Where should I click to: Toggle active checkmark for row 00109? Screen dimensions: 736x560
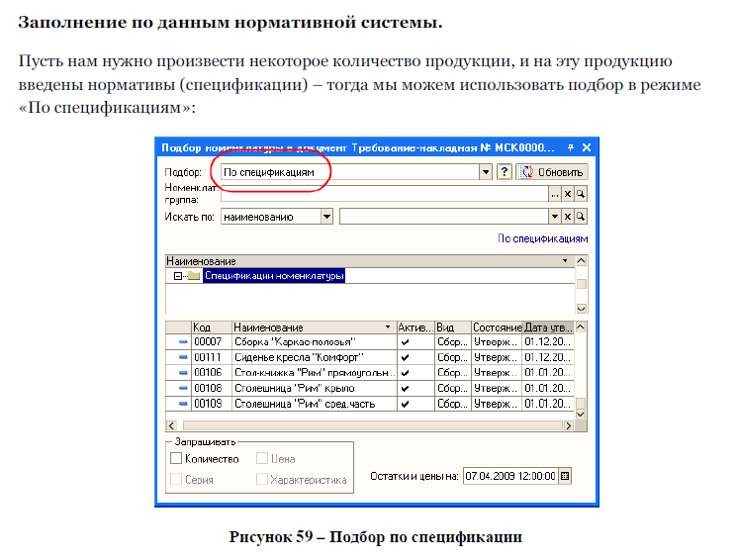[405, 404]
